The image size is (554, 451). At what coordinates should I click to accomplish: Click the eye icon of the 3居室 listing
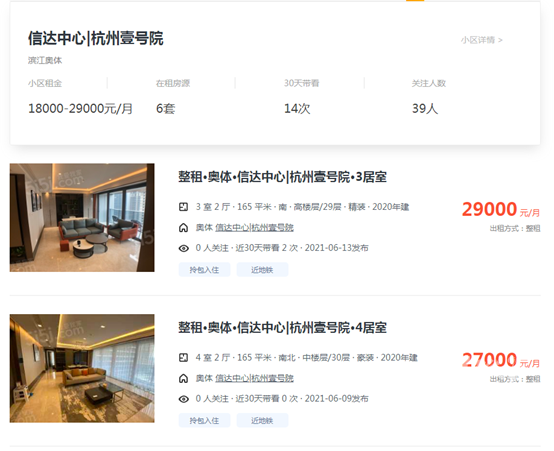pos(183,248)
